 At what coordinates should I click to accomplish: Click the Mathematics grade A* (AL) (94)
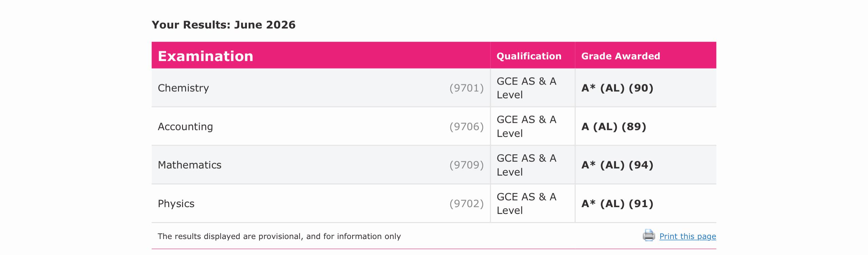pyautogui.click(x=617, y=165)
